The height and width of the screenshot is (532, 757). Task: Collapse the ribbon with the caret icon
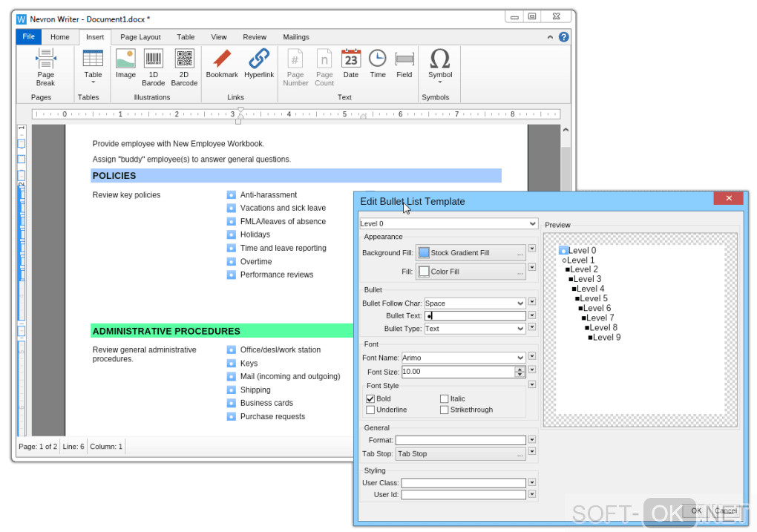(x=550, y=37)
